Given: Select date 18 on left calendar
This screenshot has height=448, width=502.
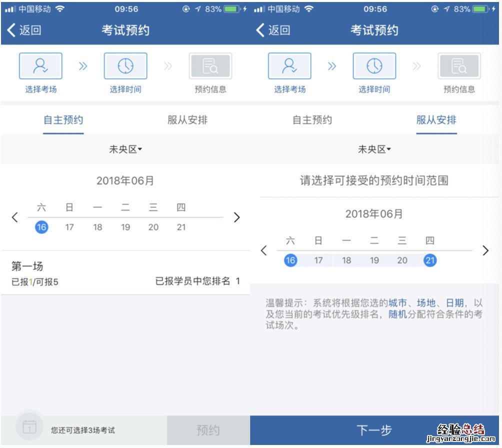Looking at the screenshot, I should (97, 227).
